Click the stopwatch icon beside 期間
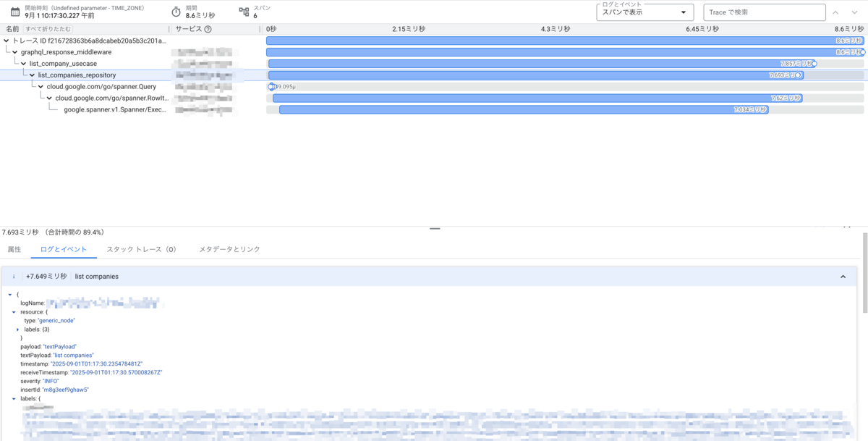This screenshot has width=868, height=441. click(175, 12)
